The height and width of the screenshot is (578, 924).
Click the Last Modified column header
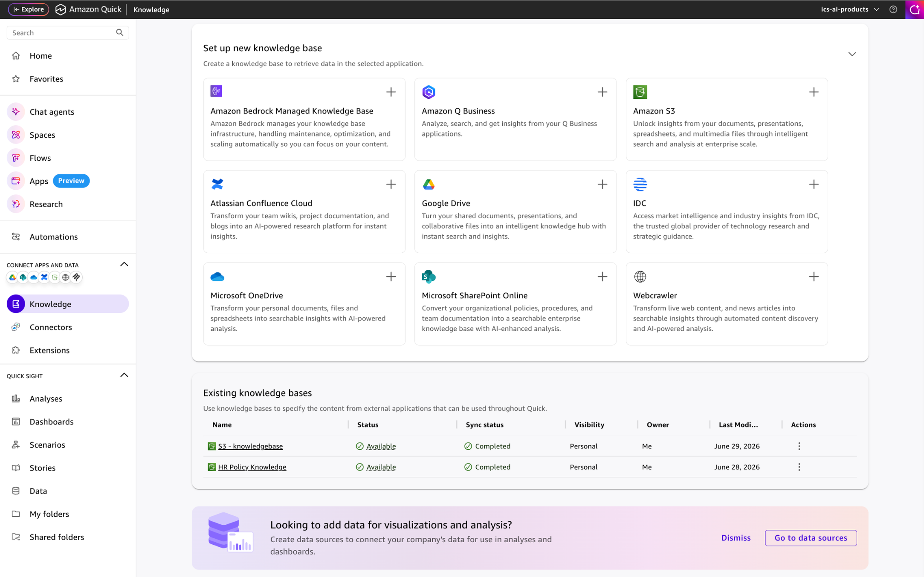738,425
